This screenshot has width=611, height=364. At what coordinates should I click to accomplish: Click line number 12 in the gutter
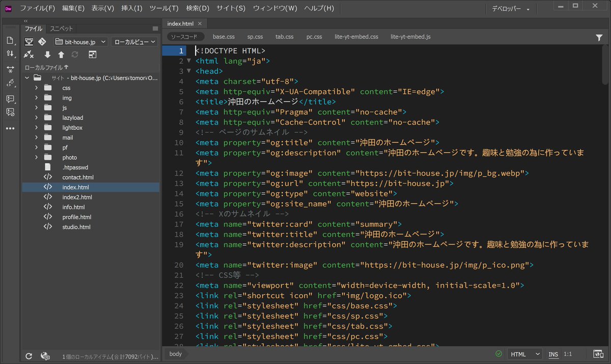coord(178,173)
